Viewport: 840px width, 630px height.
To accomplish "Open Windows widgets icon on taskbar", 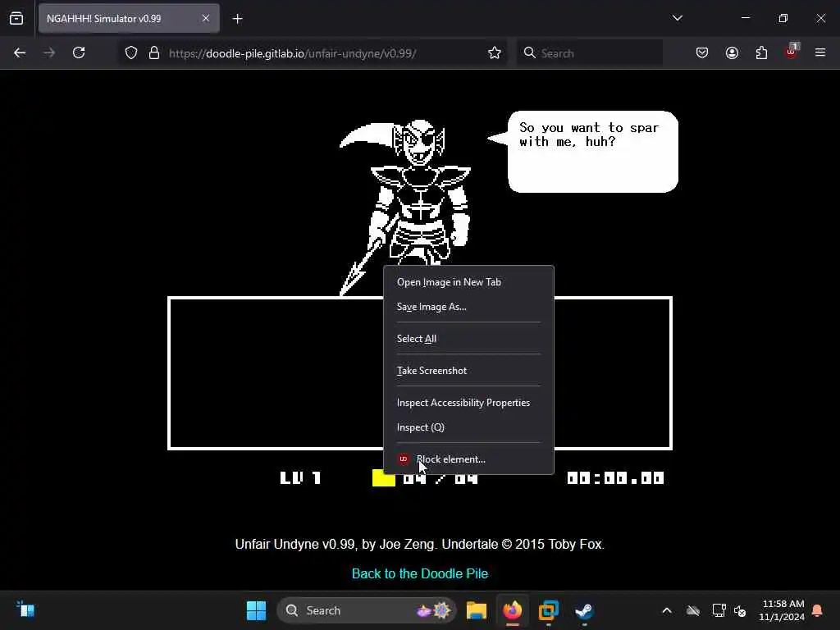I will (25, 609).
